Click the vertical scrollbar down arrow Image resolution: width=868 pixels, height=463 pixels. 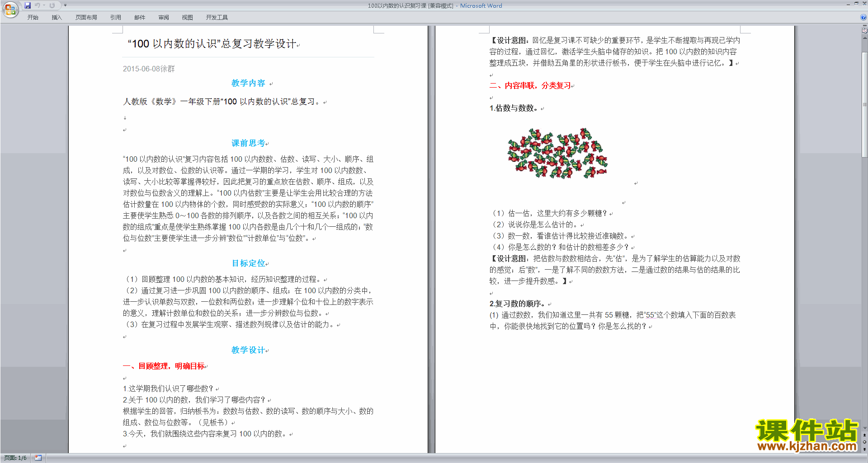click(865, 428)
